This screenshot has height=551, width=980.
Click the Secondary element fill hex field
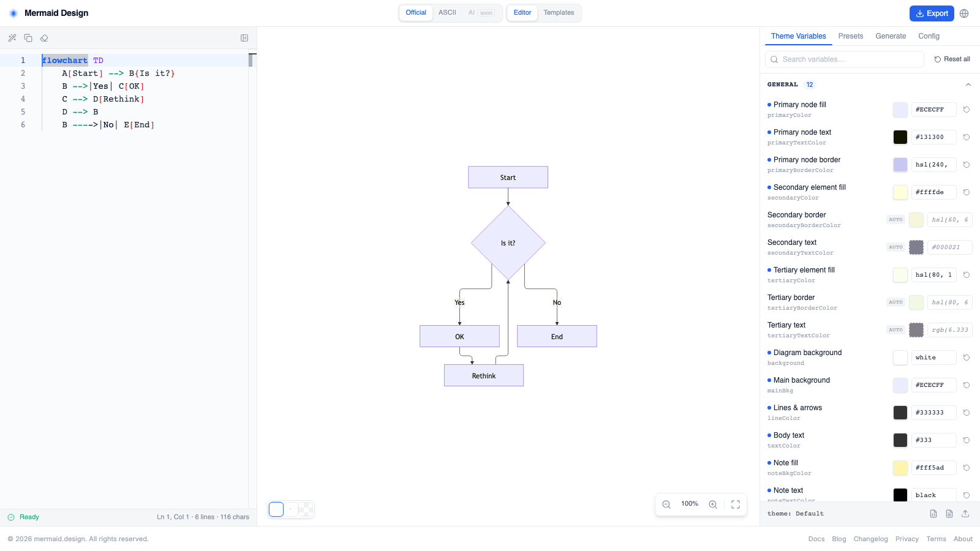pos(934,192)
